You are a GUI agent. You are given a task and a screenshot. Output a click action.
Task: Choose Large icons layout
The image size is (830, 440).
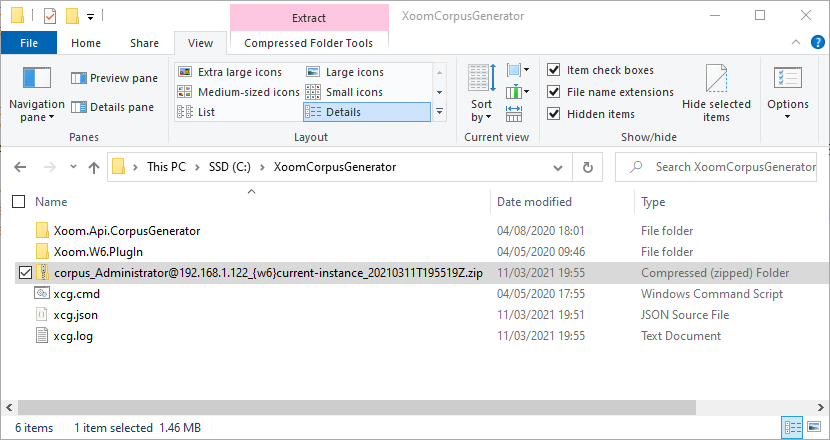(x=345, y=72)
